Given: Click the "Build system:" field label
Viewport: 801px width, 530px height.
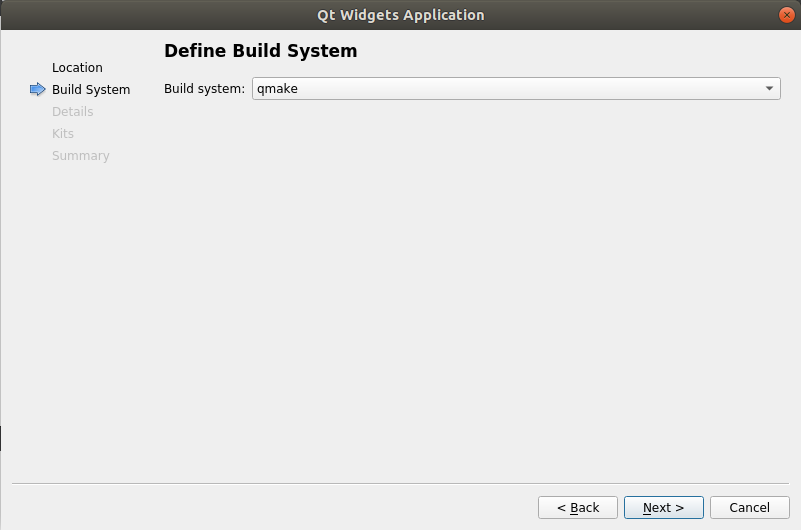Looking at the screenshot, I should (x=204, y=89).
